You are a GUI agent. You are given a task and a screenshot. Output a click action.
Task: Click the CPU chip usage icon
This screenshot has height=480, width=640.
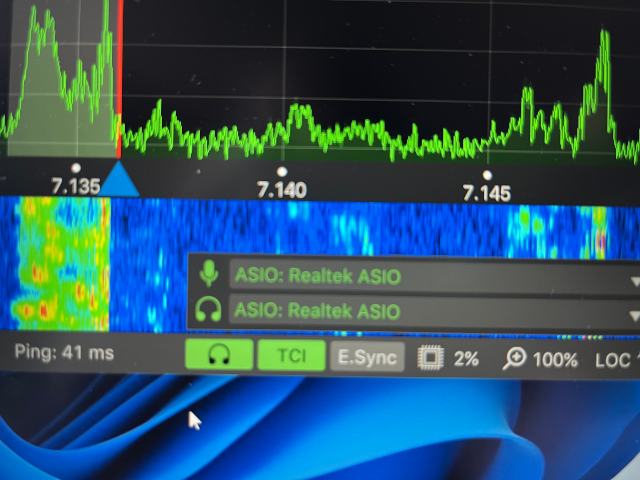point(430,358)
